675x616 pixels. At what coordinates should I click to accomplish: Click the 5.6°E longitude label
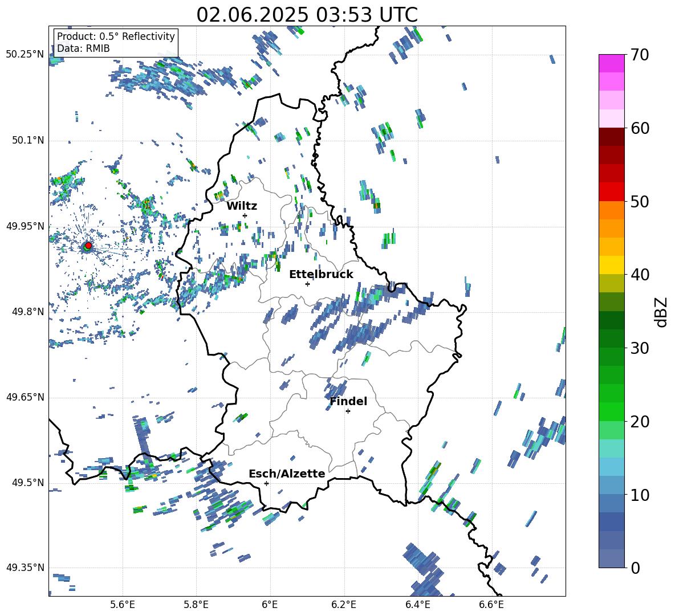coord(123,605)
